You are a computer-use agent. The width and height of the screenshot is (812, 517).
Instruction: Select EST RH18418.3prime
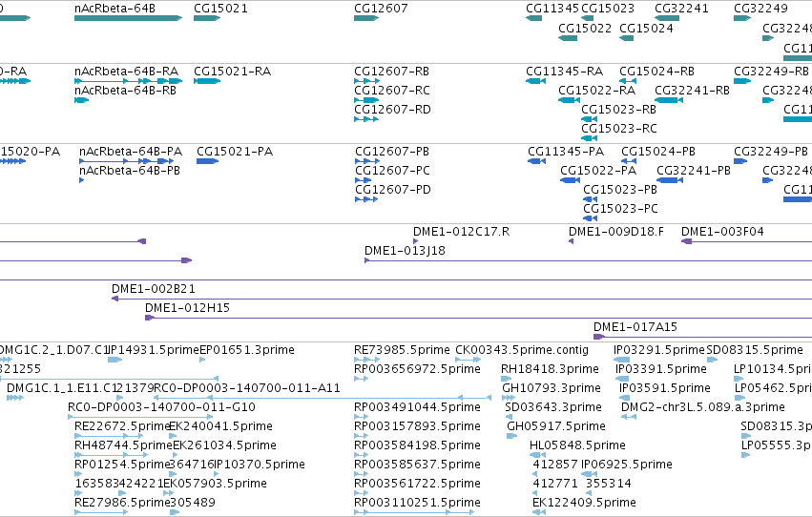pyautogui.click(x=506, y=379)
